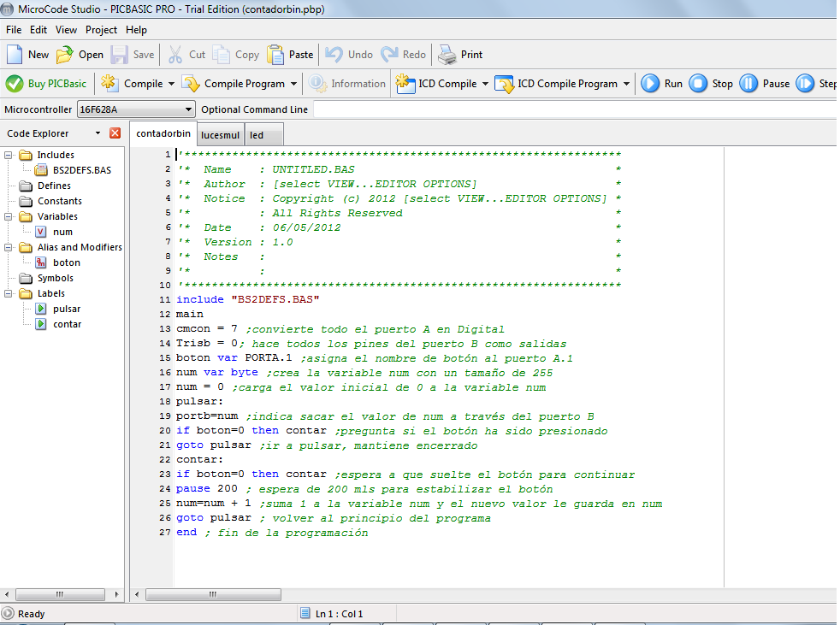This screenshot has height=625, width=840.
Task: Open the Microcontroller 16F628A combo box
Action: [x=136, y=109]
